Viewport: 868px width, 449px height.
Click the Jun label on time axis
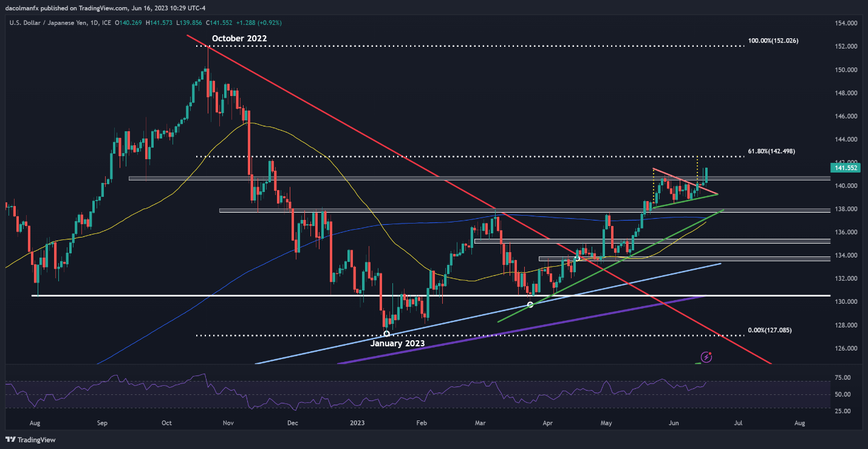point(673,422)
